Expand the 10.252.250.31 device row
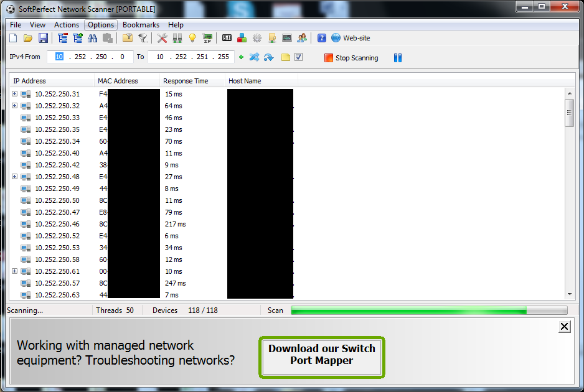This screenshot has height=392, width=584. pos(14,94)
